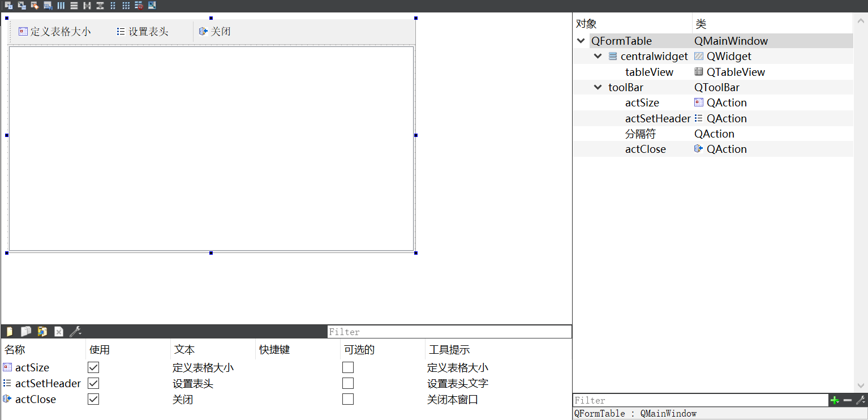Select actClose in object tree
This screenshot has height=420, width=868.
click(645, 149)
